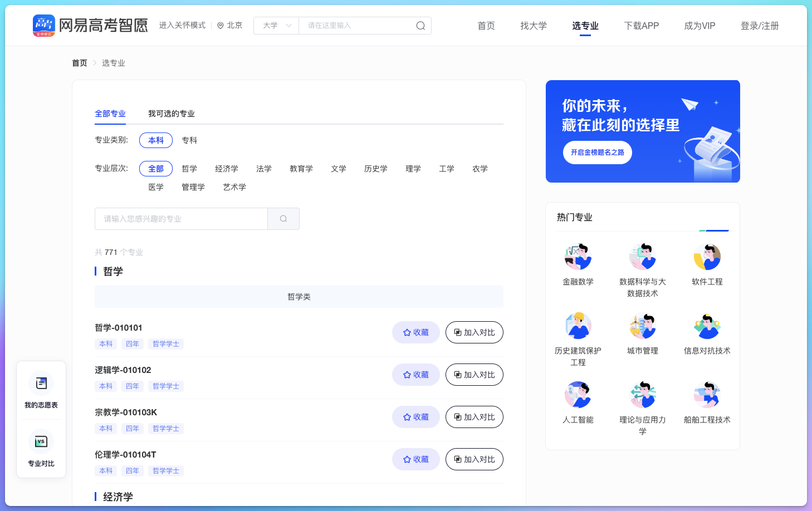Open the 人工智能 hot major icon

tap(578, 395)
